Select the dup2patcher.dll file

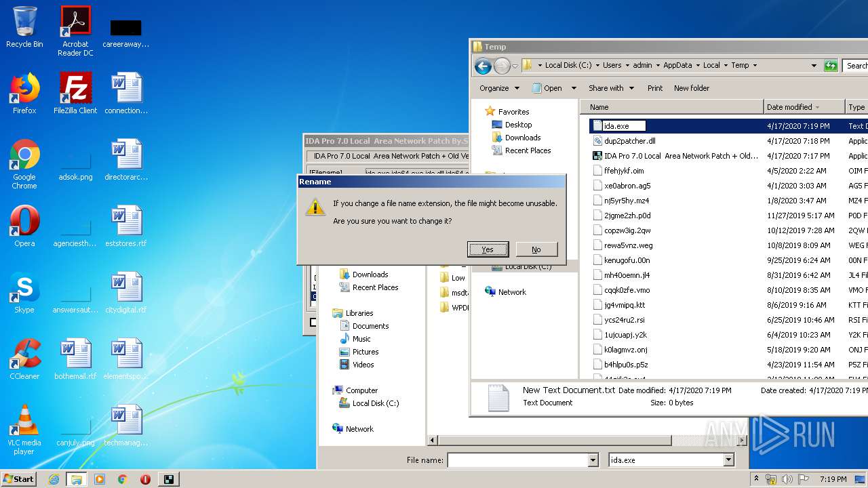629,141
